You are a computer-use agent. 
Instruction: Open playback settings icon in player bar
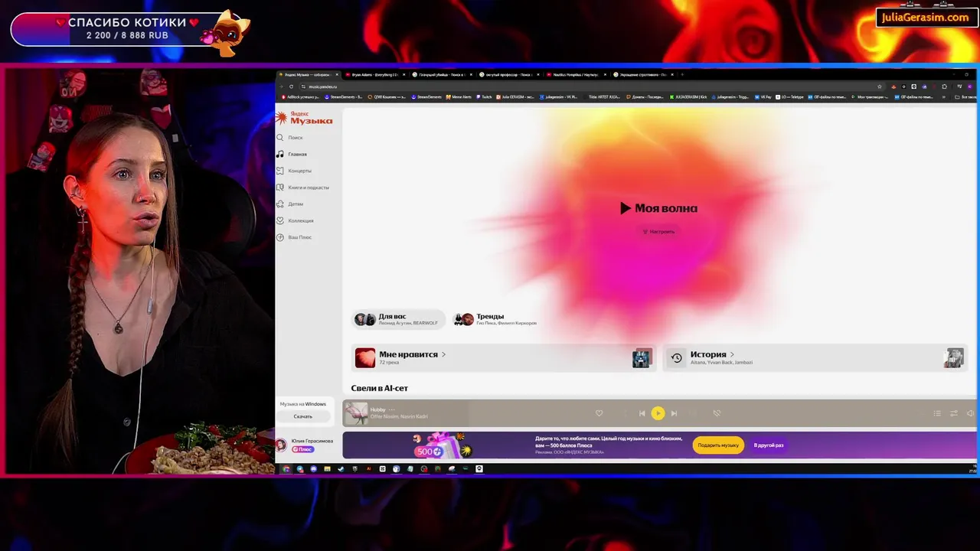click(x=953, y=413)
